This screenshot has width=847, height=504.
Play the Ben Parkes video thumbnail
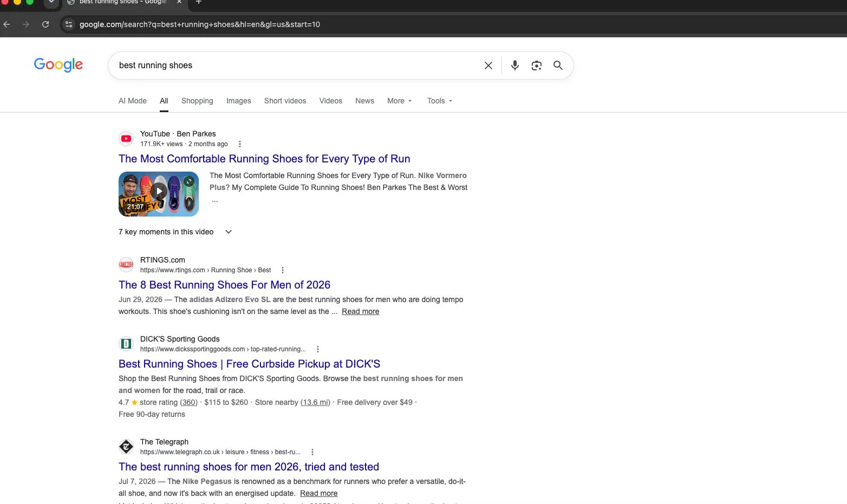pyautogui.click(x=159, y=194)
